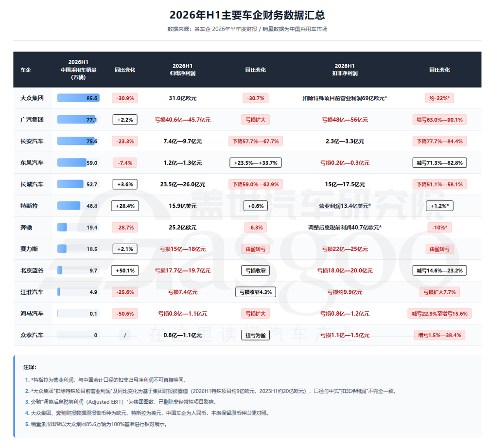Click the 增亏63.0%—90.1% badge
489x448 pixels.
pyautogui.click(x=439, y=120)
